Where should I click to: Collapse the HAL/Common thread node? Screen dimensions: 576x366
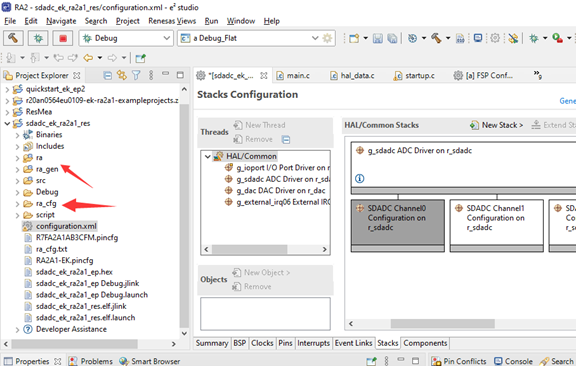click(x=208, y=157)
